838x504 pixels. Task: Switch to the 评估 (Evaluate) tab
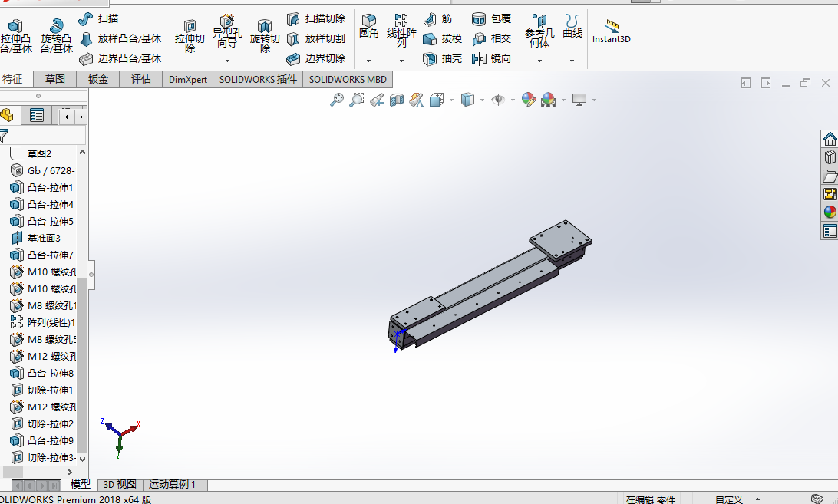click(141, 79)
